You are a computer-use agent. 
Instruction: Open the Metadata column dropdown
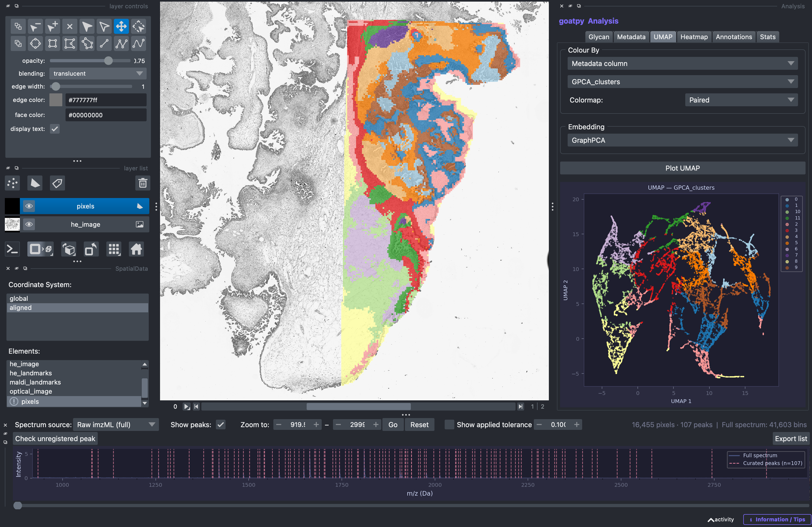coord(682,63)
